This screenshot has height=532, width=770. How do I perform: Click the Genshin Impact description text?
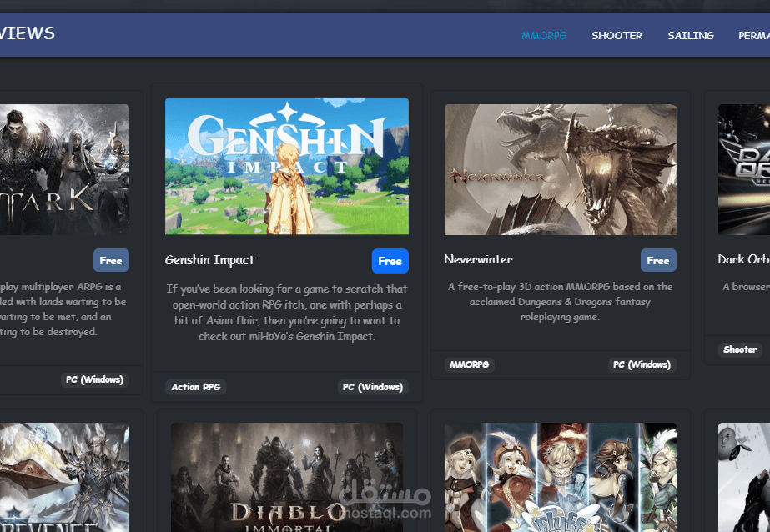tap(287, 313)
